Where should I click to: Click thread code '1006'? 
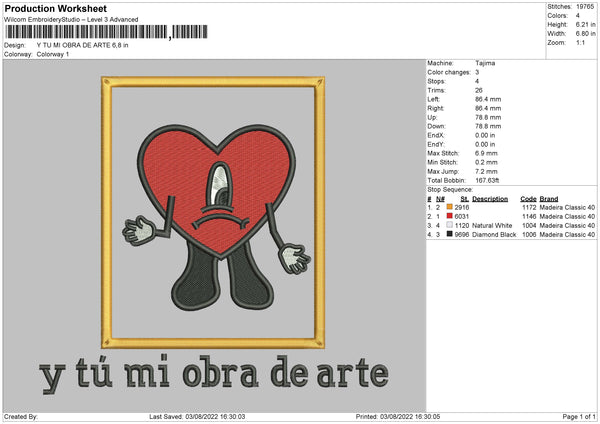click(529, 235)
